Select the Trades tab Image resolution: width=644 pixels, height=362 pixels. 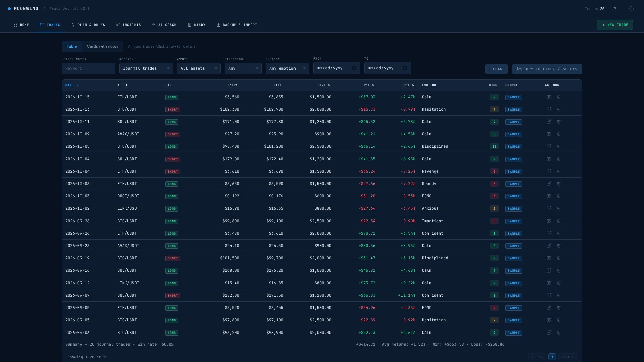50,25
